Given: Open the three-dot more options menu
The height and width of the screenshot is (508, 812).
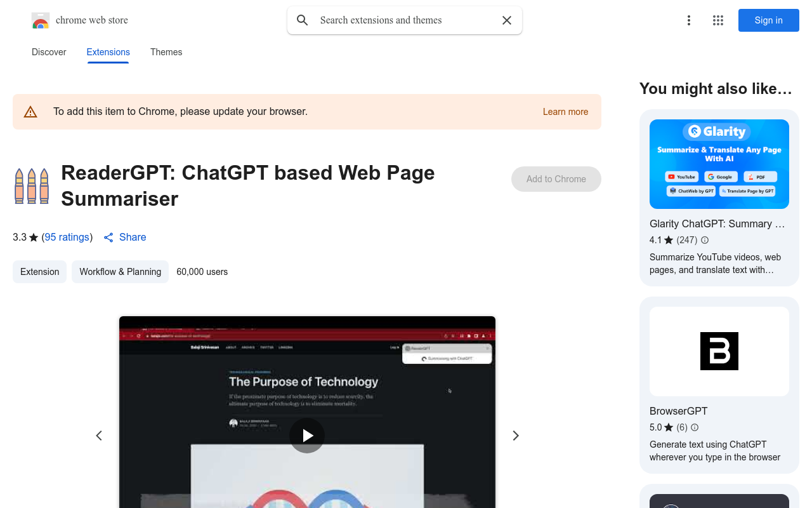Looking at the screenshot, I should tap(688, 20).
